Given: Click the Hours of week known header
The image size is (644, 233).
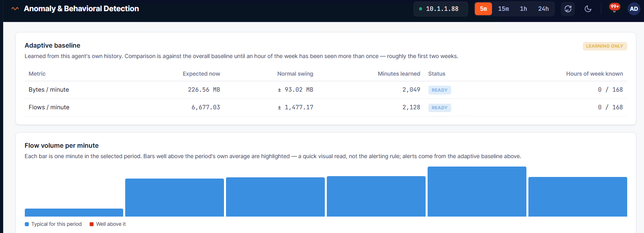Looking at the screenshot, I should 594,74.
